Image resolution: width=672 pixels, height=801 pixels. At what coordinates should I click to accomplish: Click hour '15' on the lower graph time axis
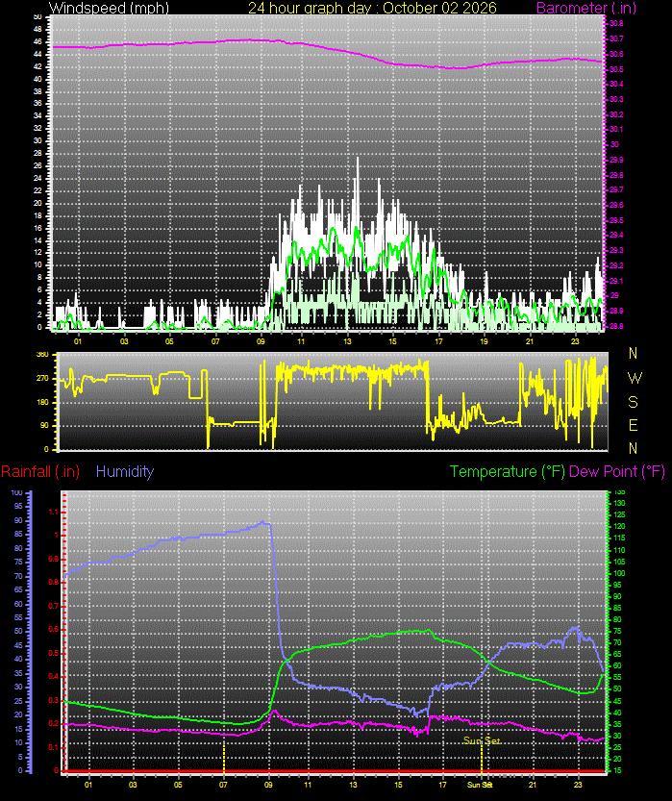pos(398,785)
